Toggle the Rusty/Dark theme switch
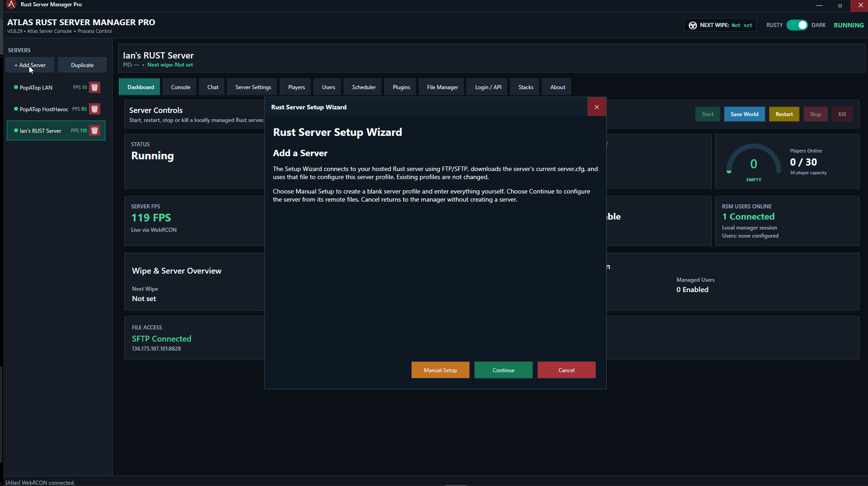868x486 pixels. coord(797,25)
